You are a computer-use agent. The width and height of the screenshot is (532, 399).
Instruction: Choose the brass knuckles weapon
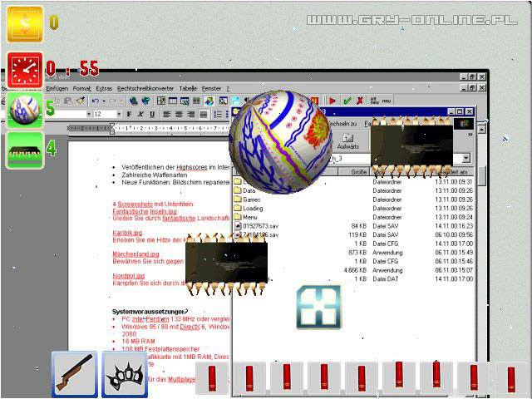[125, 374]
